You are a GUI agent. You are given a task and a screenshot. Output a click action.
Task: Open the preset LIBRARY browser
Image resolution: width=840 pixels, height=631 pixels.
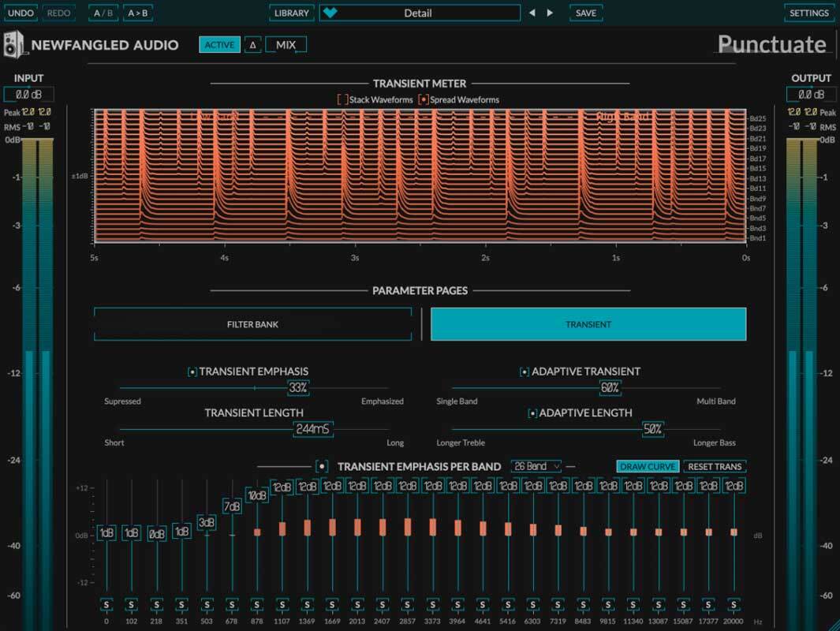pyautogui.click(x=291, y=13)
